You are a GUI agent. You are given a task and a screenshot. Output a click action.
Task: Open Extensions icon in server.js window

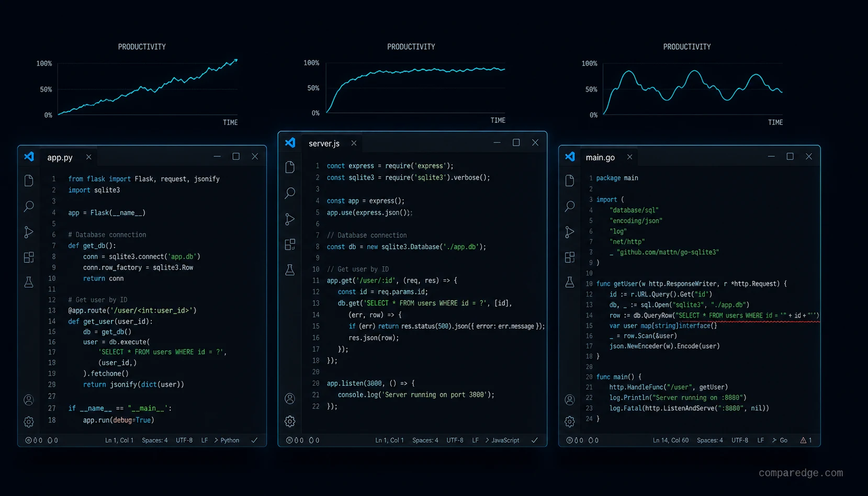[290, 244]
